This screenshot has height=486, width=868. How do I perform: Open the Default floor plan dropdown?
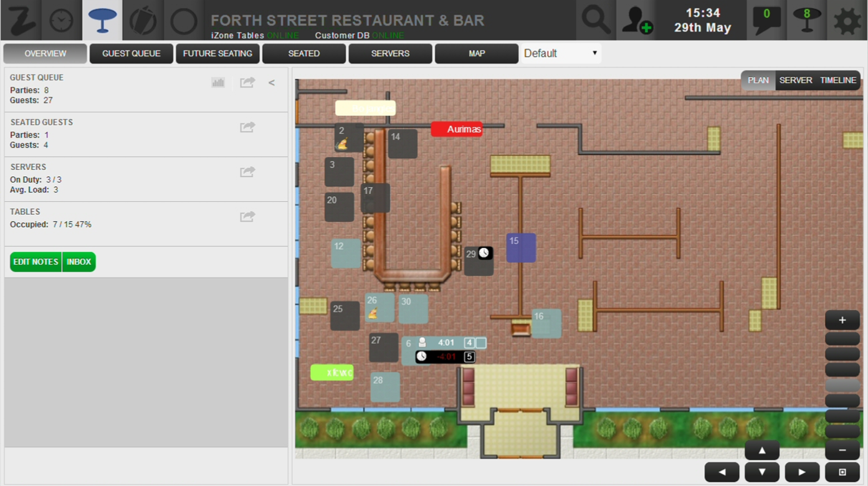[x=561, y=54]
